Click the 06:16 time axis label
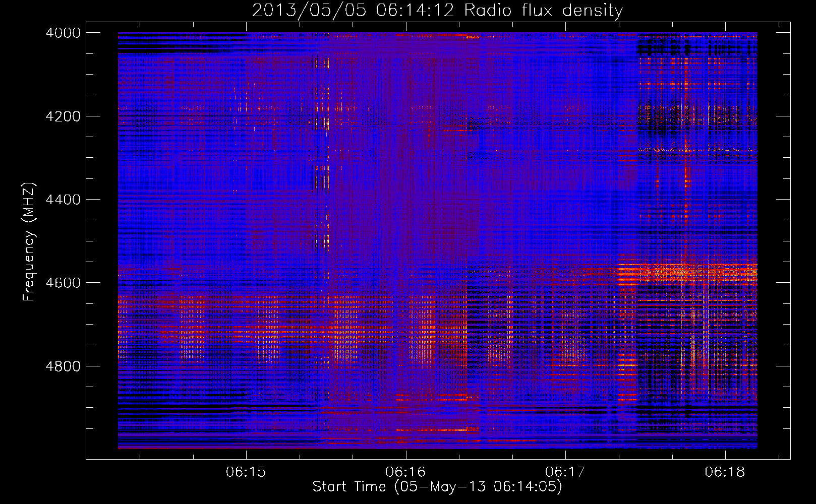Image resolution: width=816 pixels, height=504 pixels. [x=405, y=472]
